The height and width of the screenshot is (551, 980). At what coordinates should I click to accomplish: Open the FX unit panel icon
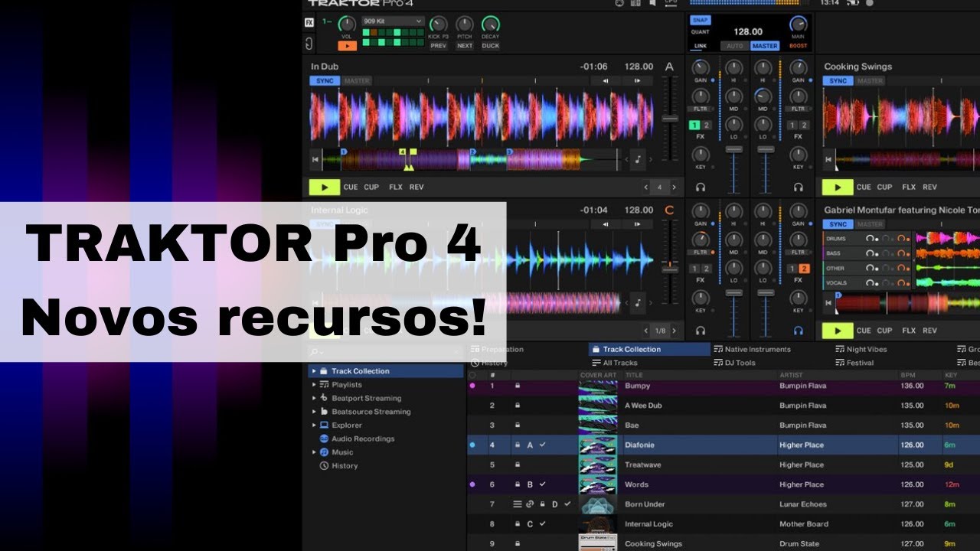coord(309,22)
